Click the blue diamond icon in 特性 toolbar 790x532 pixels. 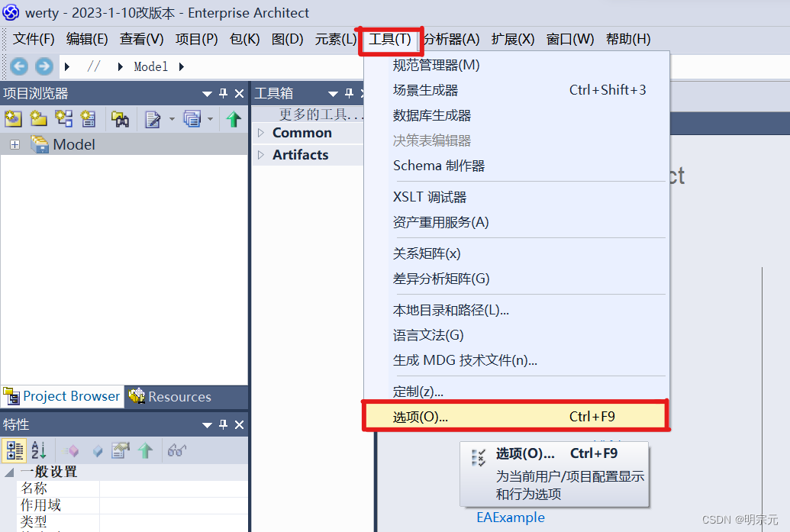(98, 451)
